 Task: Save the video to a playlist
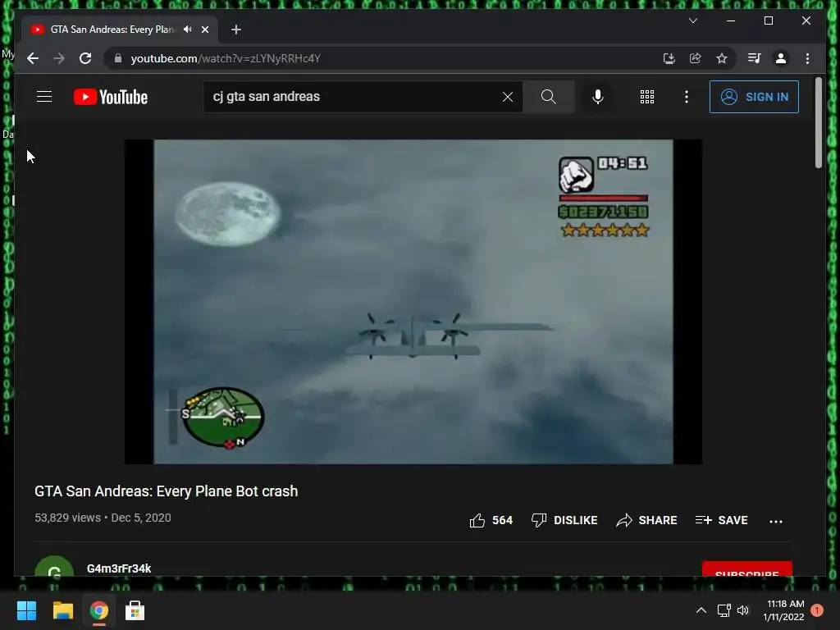[x=721, y=520]
